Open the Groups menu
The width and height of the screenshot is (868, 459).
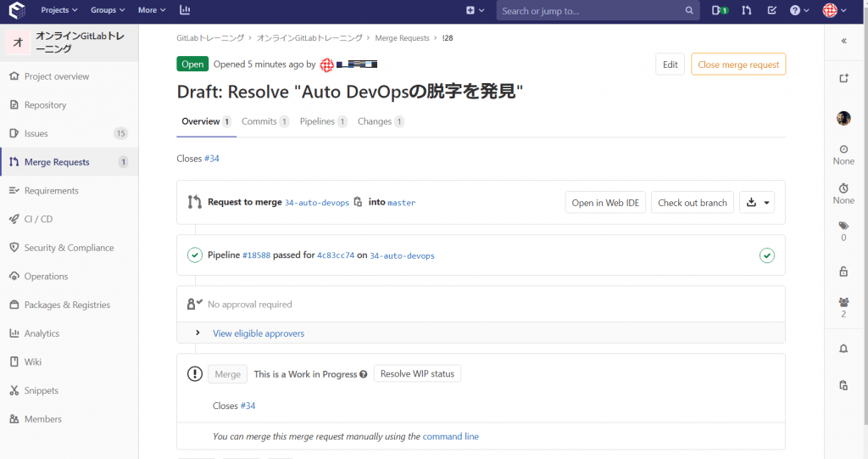(108, 10)
